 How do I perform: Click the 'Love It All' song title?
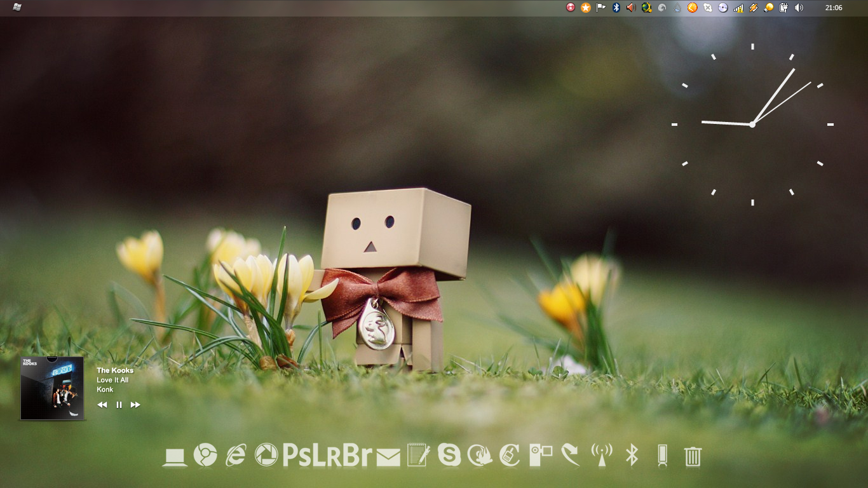click(112, 380)
